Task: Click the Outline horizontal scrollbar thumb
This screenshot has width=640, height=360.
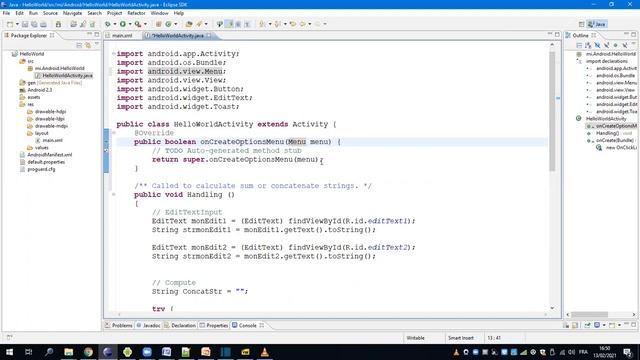Action: coord(589,314)
